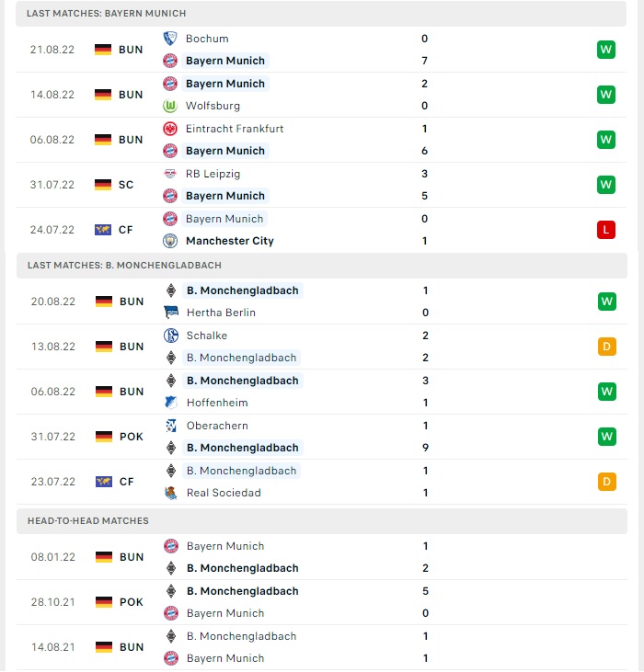
Task: Click the Real Sociedad crest icon
Action: 171,493
